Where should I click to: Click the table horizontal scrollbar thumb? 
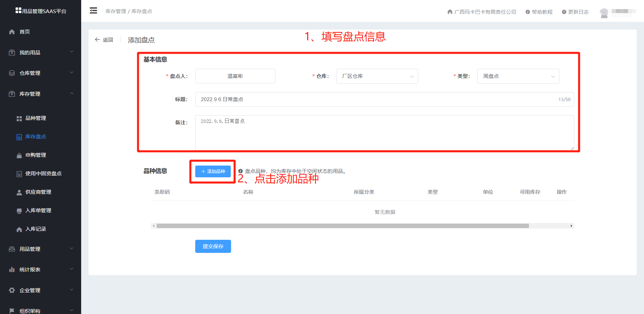342,226
